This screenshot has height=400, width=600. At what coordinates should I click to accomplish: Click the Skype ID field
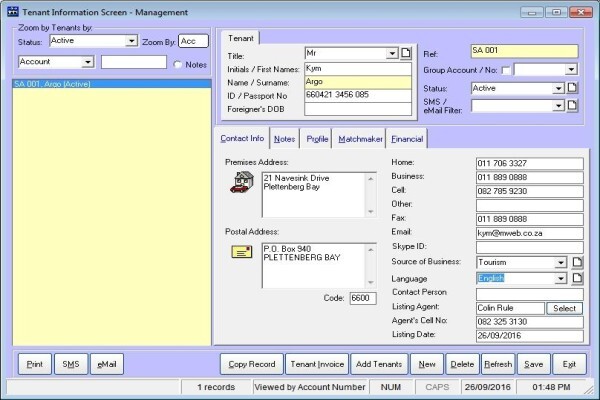pos(530,247)
